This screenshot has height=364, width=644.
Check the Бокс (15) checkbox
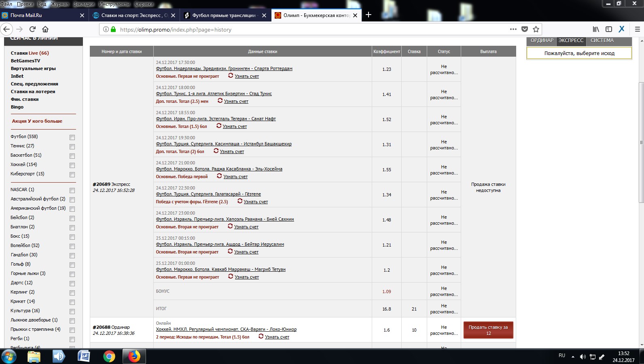click(72, 237)
